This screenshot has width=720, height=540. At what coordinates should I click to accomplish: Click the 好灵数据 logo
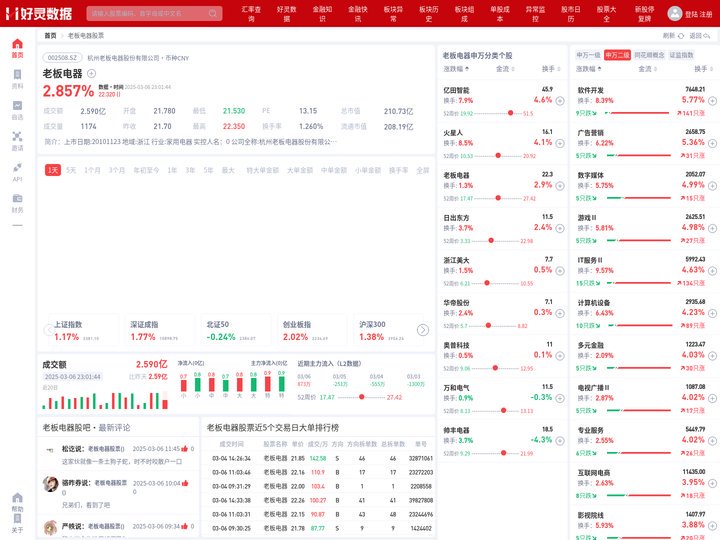(39, 13)
